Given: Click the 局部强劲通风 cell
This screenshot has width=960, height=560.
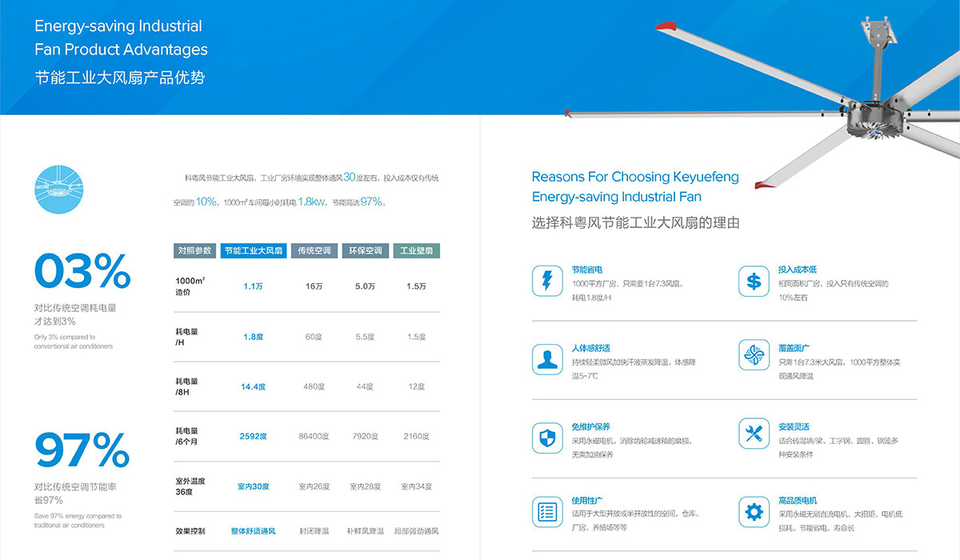Looking at the screenshot, I should 416,531.
